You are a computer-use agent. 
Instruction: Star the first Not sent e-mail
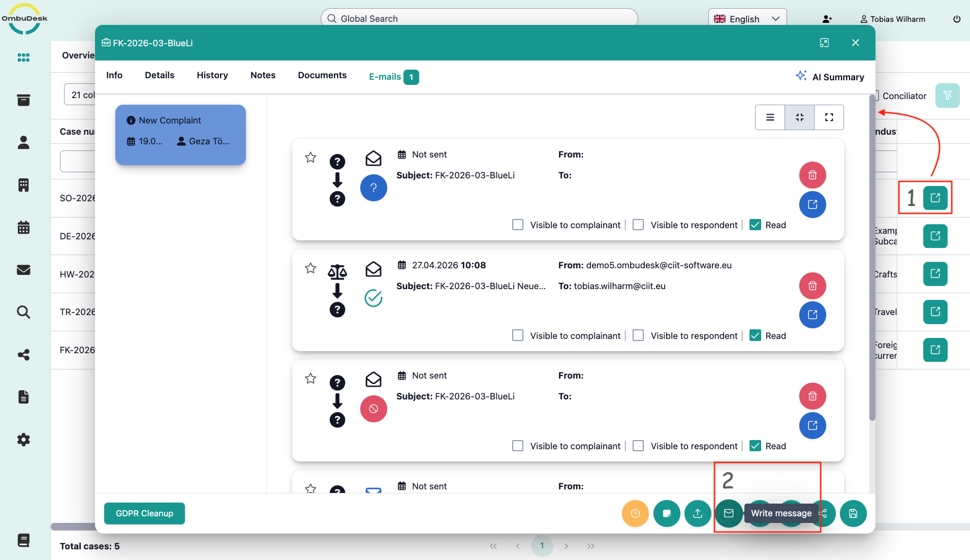pos(310,158)
